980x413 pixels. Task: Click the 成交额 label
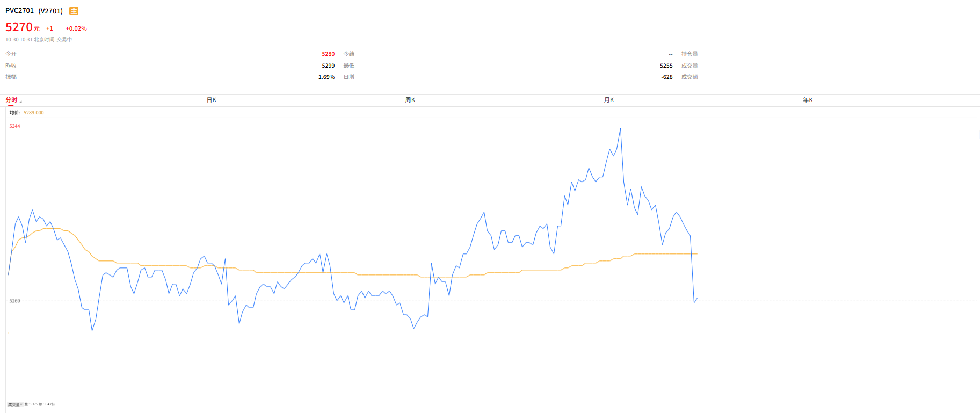coord(689,77)
